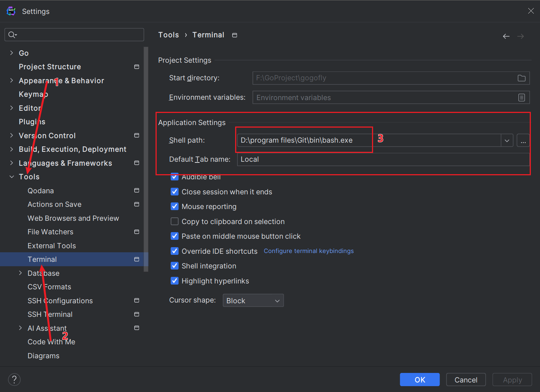Image resolution: width=540 pixels, height=392 pixels.
Task: Open Configure terminal keybindings link
Action: click(309, 251)
